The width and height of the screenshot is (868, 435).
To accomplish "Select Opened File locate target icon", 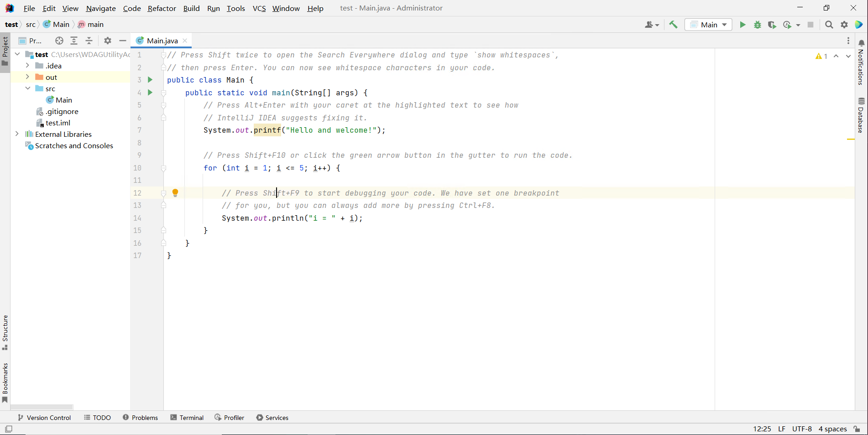I will click(x=59, y=41).
